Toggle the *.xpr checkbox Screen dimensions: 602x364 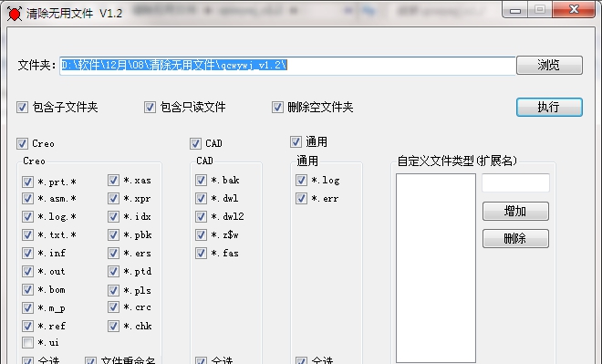point(113,199)
